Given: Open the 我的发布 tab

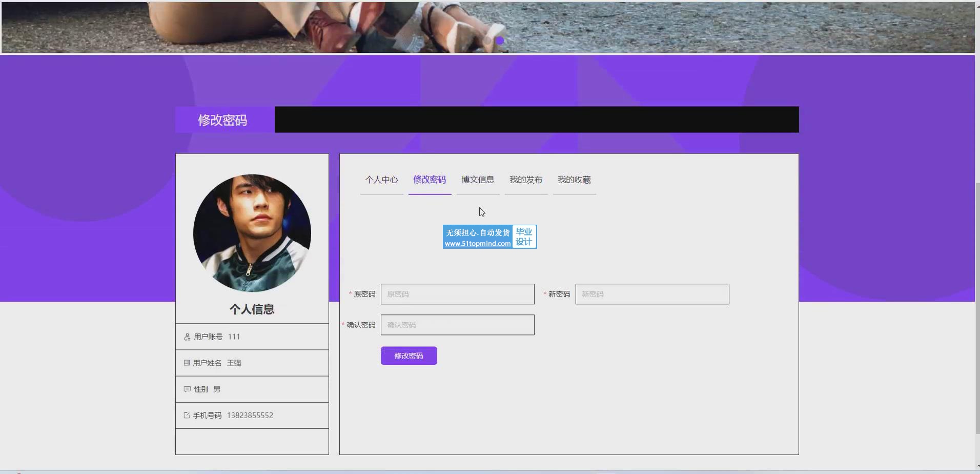Looking at the screenshot, I should (x=526, y=180).
